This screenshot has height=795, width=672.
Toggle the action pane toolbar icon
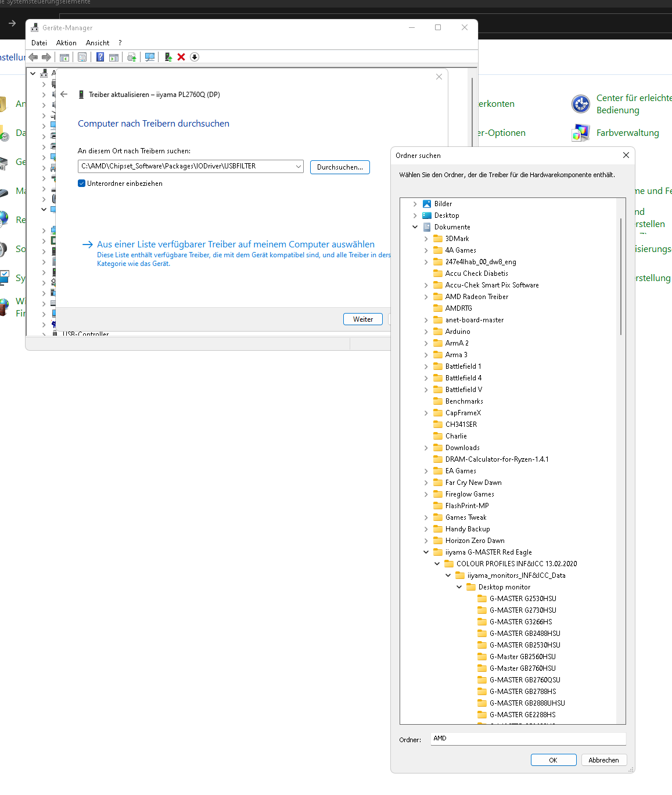point(114,57)
